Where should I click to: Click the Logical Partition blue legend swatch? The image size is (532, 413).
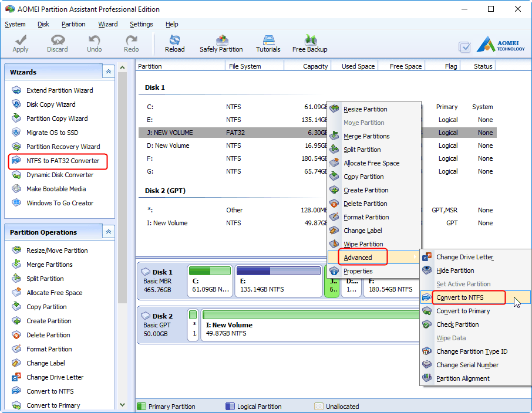click(230, 406)
